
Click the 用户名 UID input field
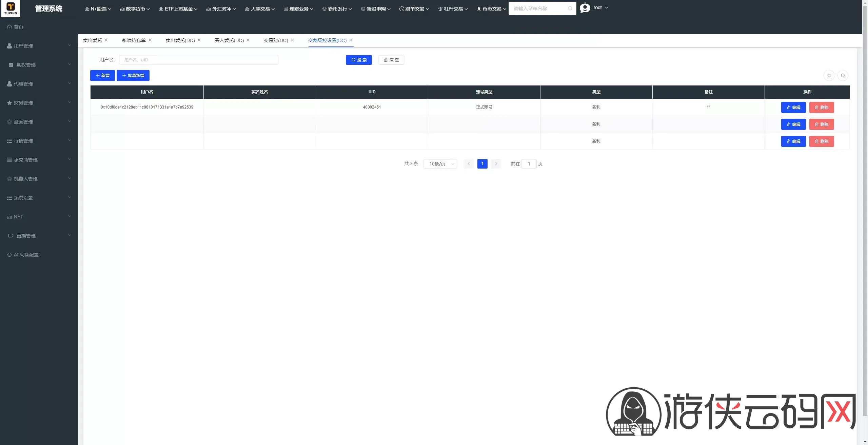(199, 60)
